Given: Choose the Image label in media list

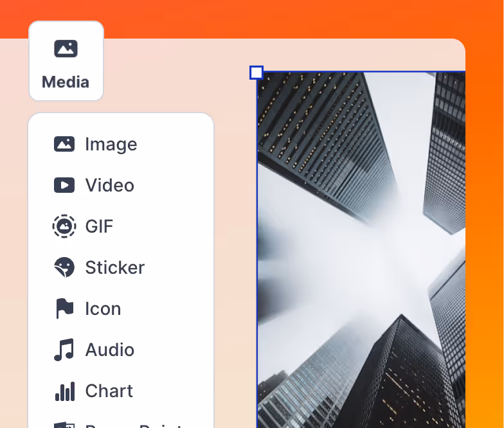Looking at the screenshot, I should [111, 144].
